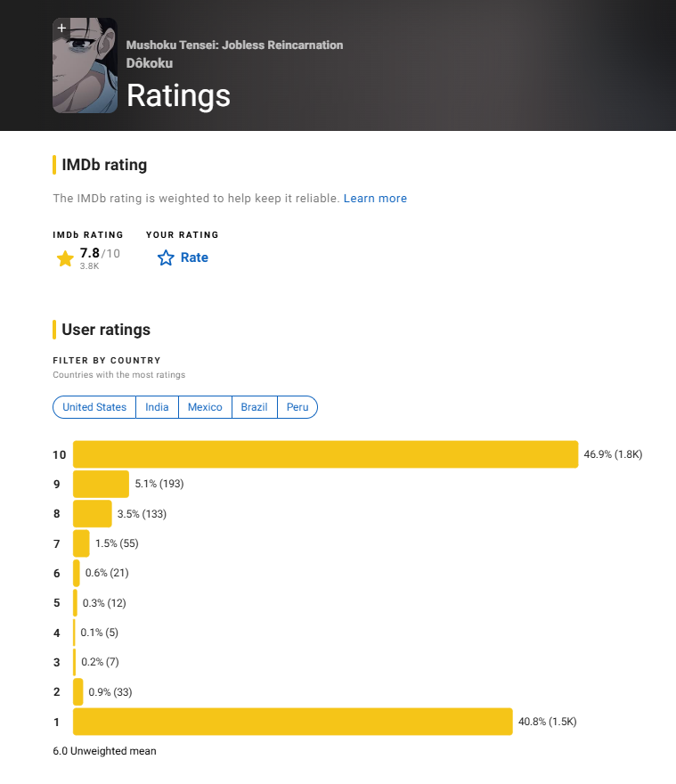This screenshot has width=676, height=784.
Task: Click the 9-star rating bar
Action: coord(101,484)
